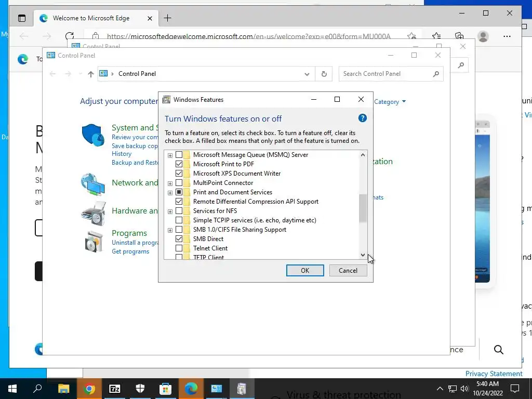The height and width of the screenshot is (399, 532).
Task: Click the Programs disc icon
Action: coord(94,242)
